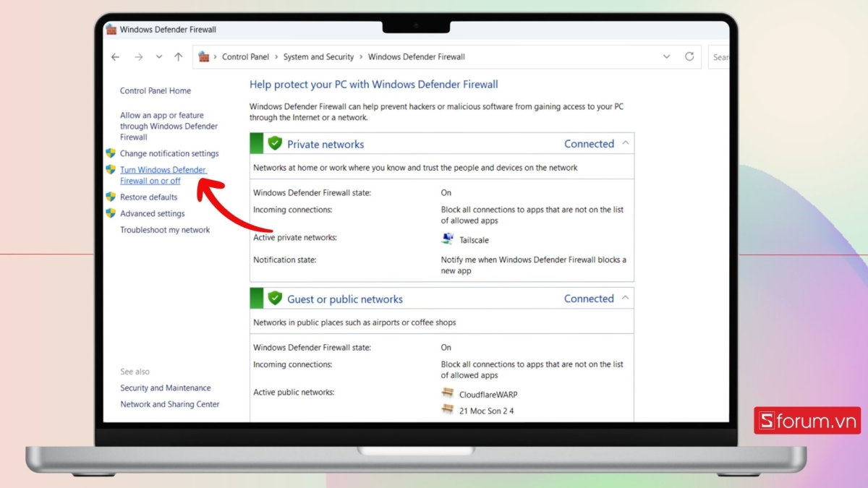
Task: Open Advanced settings
Action: 152,214
